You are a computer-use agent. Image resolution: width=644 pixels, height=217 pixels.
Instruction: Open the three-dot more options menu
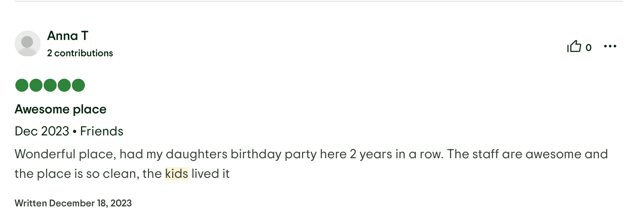pos(610,46)
